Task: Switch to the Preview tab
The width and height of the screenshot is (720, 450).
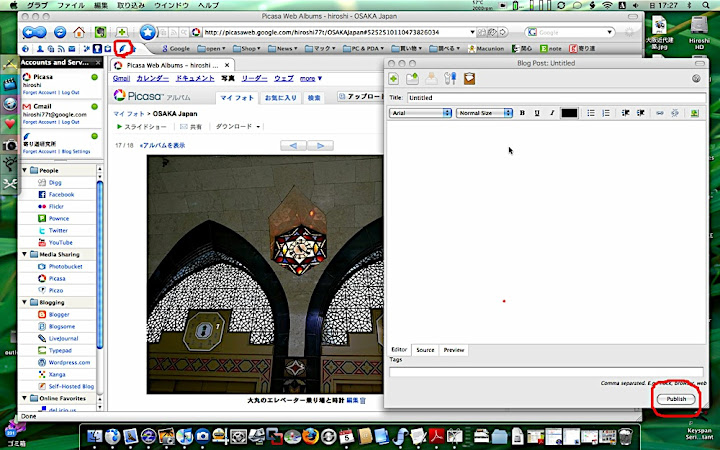Action: (453, 350)
